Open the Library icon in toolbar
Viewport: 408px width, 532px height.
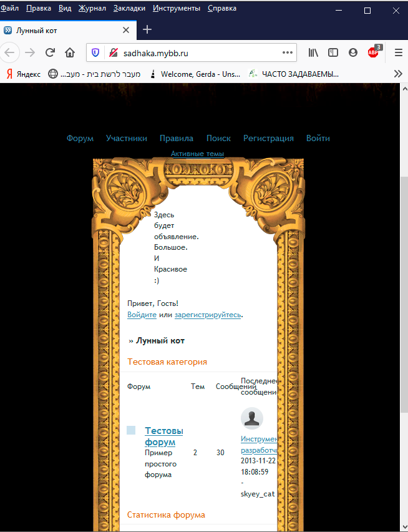coord(313,52)
